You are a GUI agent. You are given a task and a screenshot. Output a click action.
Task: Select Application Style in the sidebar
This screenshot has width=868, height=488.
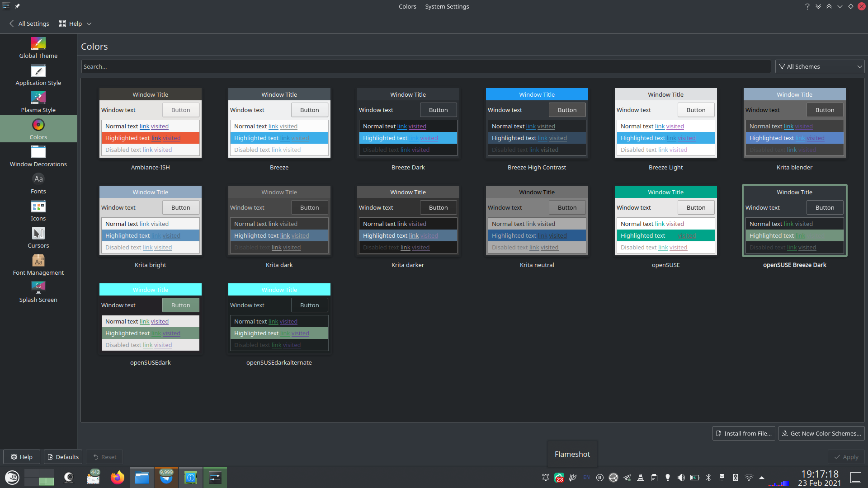coord(38,75)
